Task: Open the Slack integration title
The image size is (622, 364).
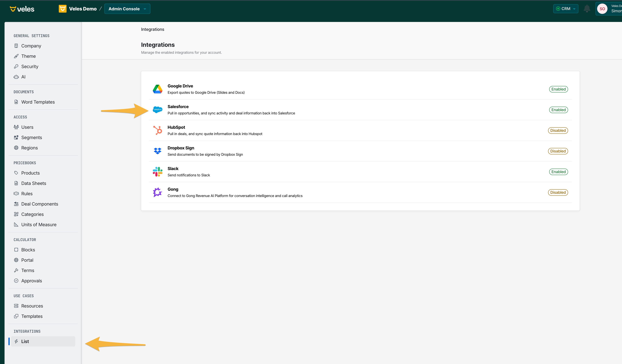Action: click(173, 169)
